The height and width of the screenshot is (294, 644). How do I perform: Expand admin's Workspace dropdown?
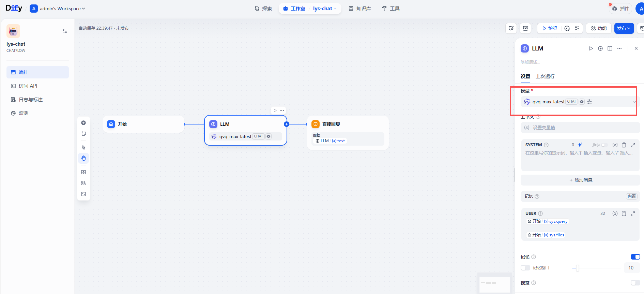[58, 9]
